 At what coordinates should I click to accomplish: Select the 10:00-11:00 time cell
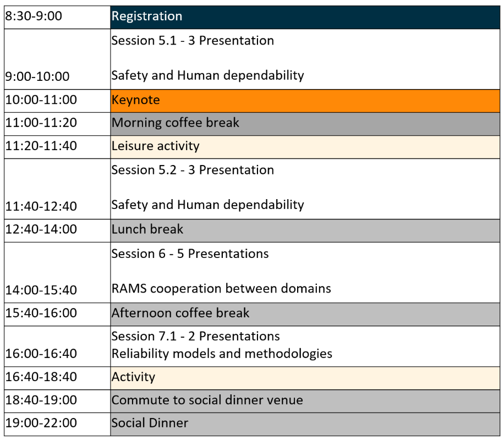tap(57, 101)
